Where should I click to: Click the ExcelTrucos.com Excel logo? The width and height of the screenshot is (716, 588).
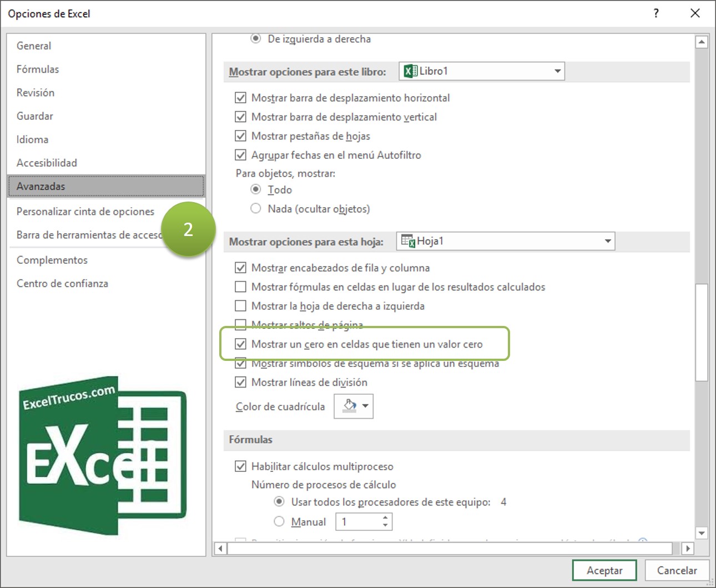103,456
